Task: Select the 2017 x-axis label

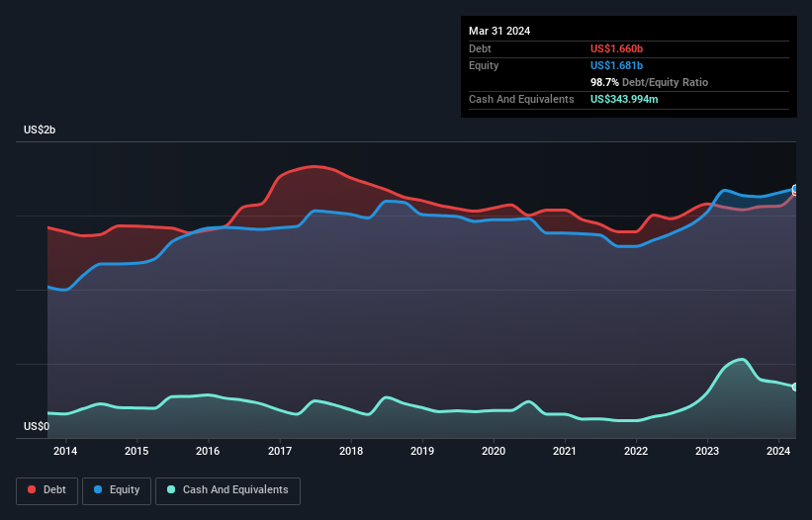Action: (279, 452)
